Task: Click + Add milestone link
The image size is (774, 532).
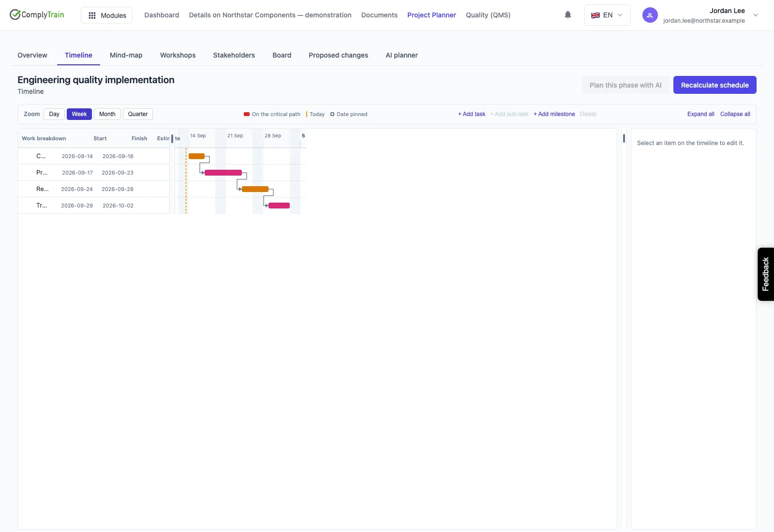Action: (554, 114)
